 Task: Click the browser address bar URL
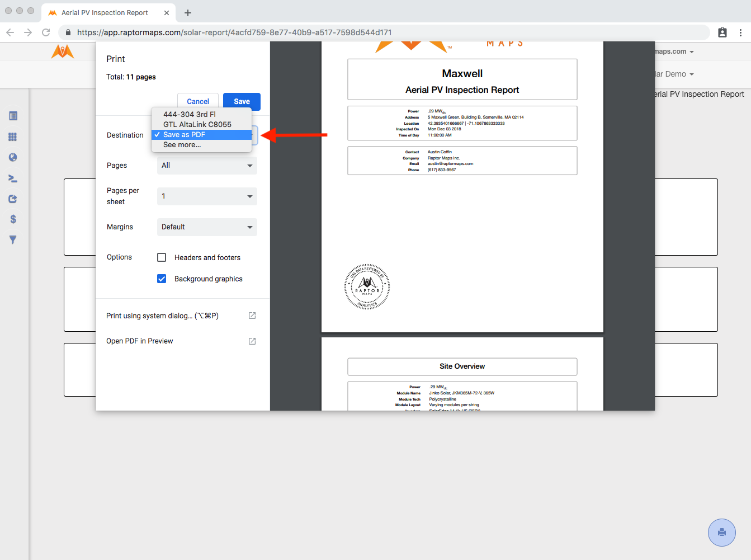pyautogui.click(x=234, y=32)
